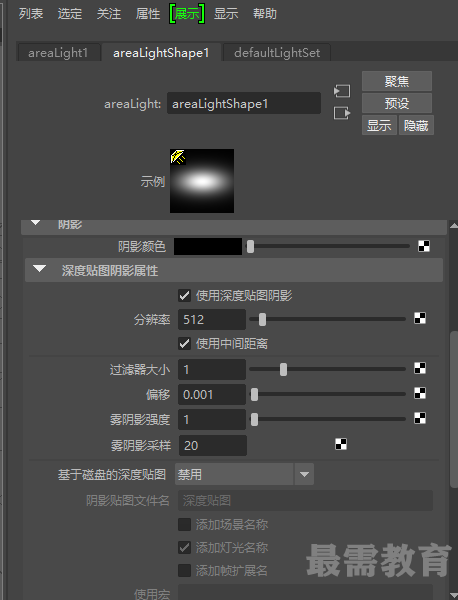Switch to the areaLight1 tab
Screen dimensions: 458x600
(x=58, y=53)
